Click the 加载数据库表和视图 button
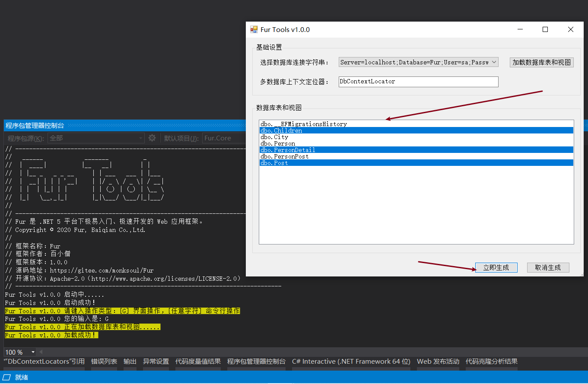The height and width of the screenshot is (384, 588). pyautogui.click(x=541, y=62)
